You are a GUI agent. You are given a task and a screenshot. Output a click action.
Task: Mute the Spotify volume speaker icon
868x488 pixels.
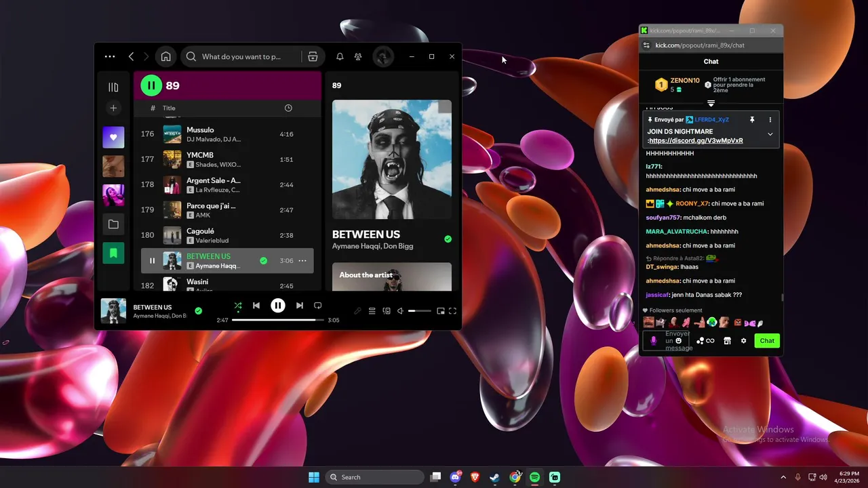400,311
